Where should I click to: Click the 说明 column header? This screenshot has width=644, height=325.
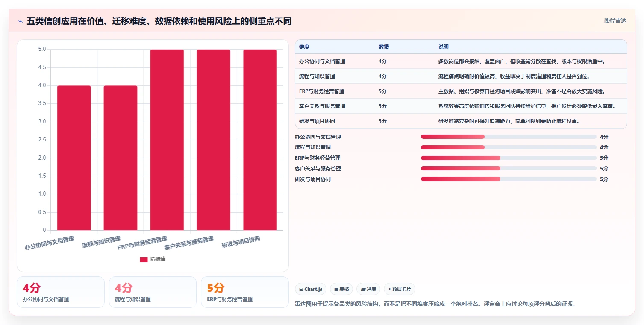(444, 47)
